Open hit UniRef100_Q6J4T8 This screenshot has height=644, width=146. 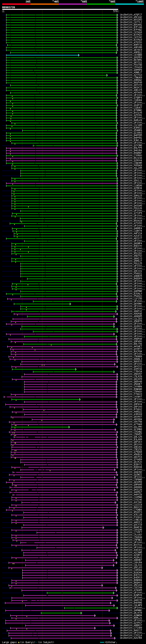click(131, 613)
